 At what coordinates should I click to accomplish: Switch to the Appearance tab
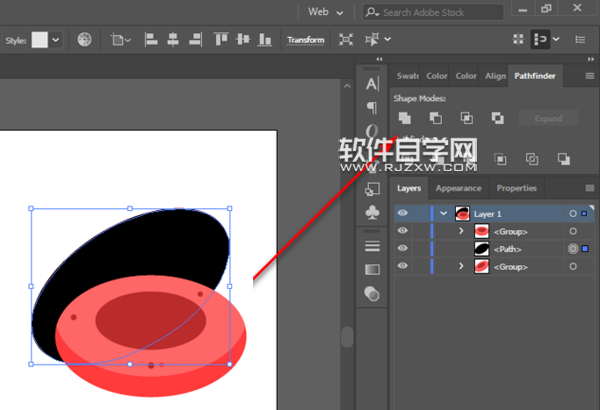(458, 188)
